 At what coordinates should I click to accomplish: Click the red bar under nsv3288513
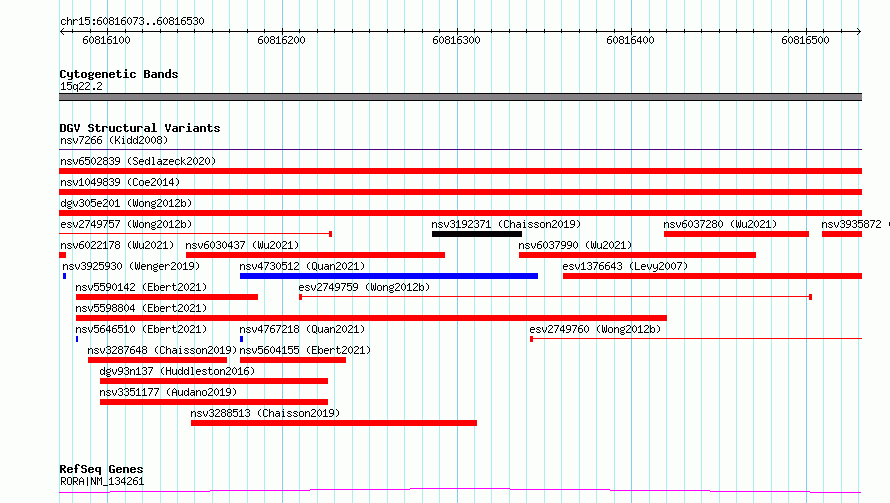[334, 423]
